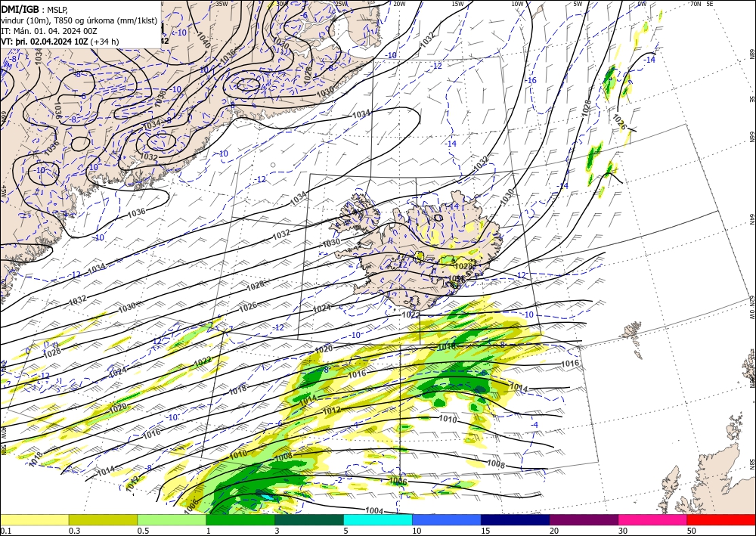Image resolution: width=756 pixels, height=536 pixels.
Task: Click the '35W' longitude label
Action: click(x=222, y=4)
